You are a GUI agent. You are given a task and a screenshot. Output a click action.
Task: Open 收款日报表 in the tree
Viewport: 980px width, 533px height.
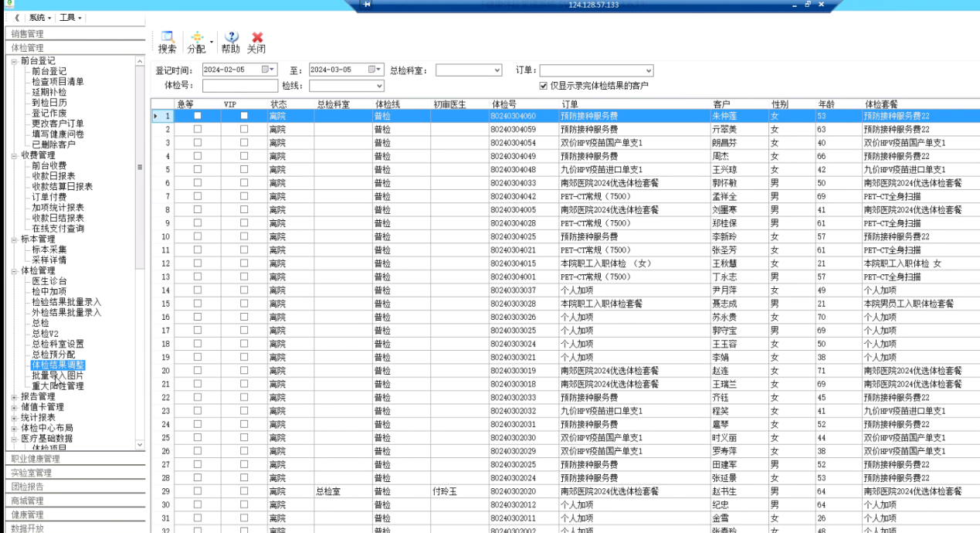click(53, 175)
